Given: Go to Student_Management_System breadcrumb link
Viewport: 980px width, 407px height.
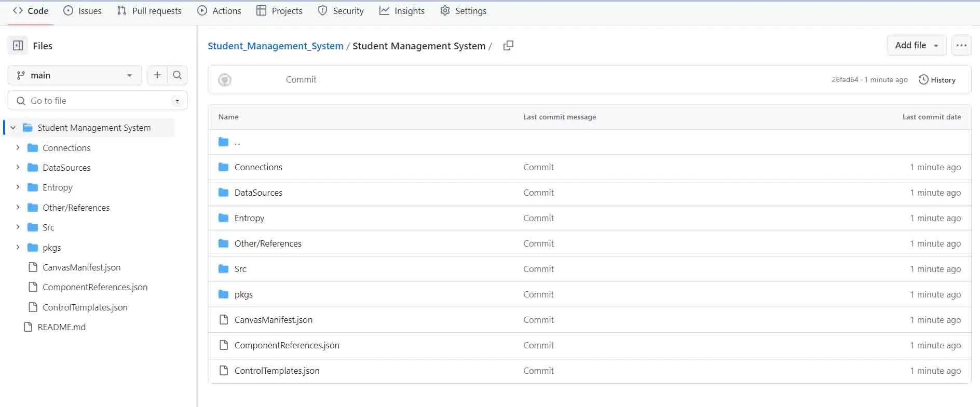Looking at the screenshot, I should 276,46.
